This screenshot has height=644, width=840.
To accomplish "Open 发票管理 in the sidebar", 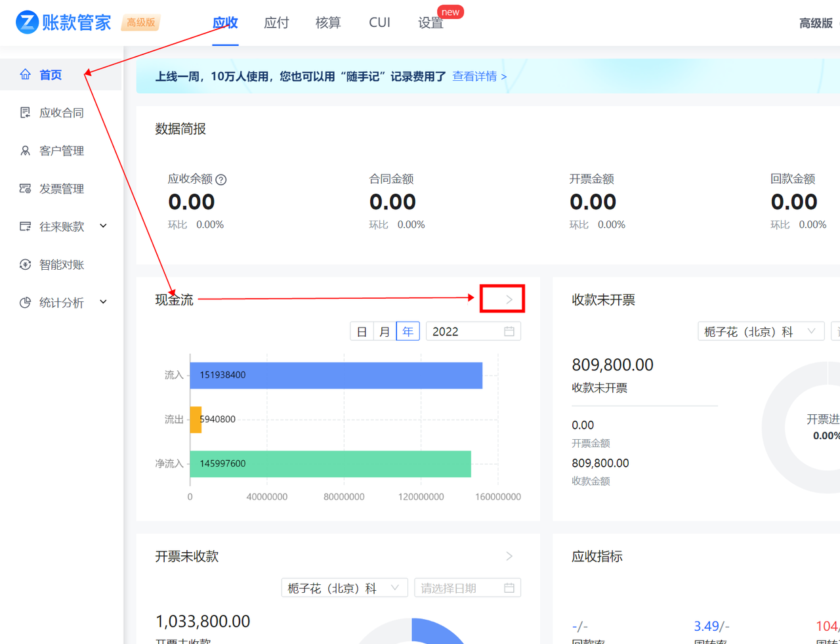I will tap(60, 188).
